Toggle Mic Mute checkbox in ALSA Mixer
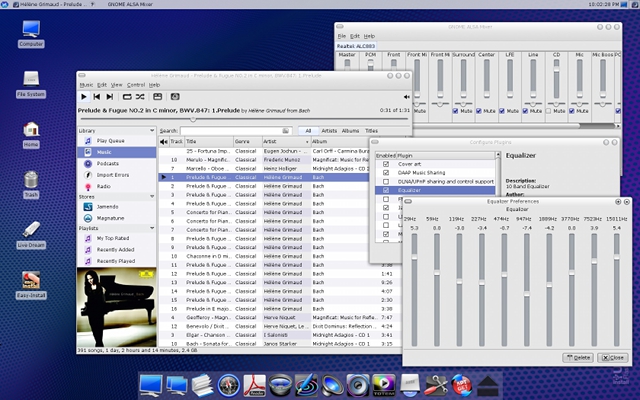The image size is (640, 400). [572, 111]
